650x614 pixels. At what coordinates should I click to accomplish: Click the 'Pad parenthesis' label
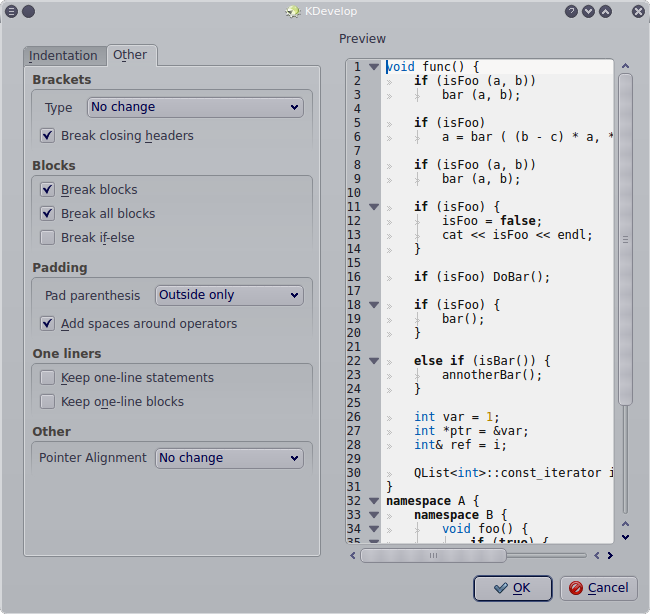[92, 295]
